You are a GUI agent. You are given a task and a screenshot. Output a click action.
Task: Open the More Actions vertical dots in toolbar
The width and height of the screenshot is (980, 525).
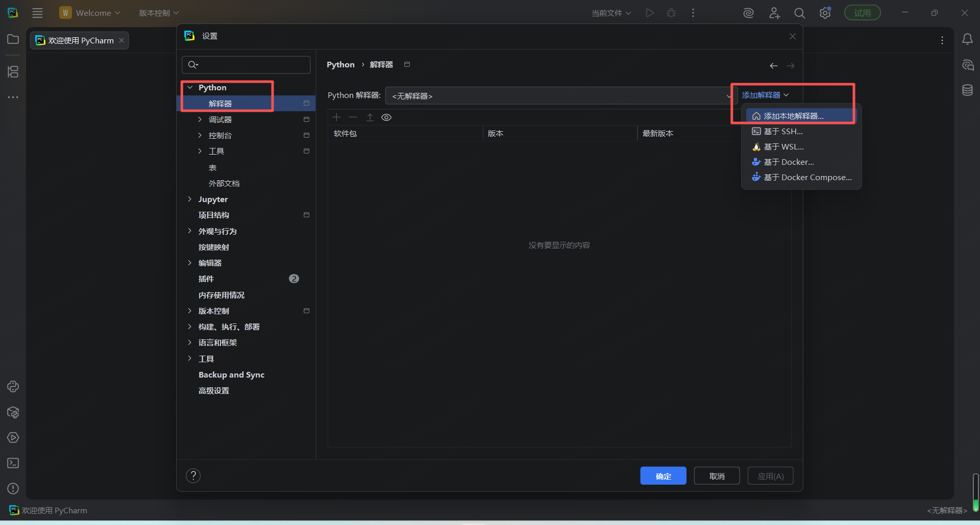pos(693,13)
